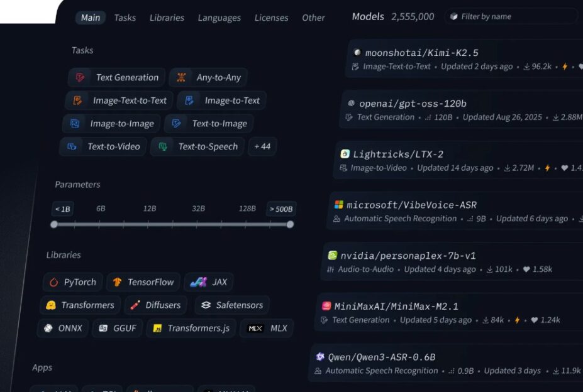Image resolution: width=583 pixels, height=392 pixels.
Task: Click the Transformers.js yellow JS icon
Action: 157,329
